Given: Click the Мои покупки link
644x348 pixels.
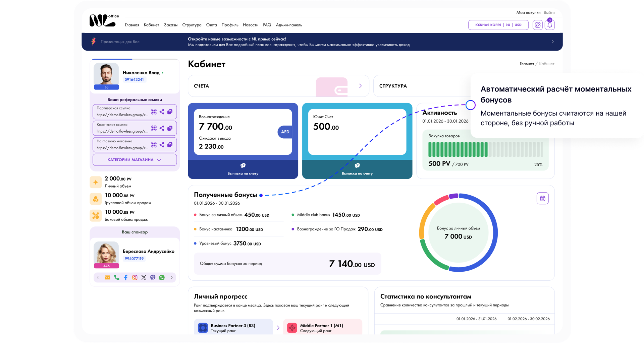Looking at the screenshot, I should pos(528,13).
